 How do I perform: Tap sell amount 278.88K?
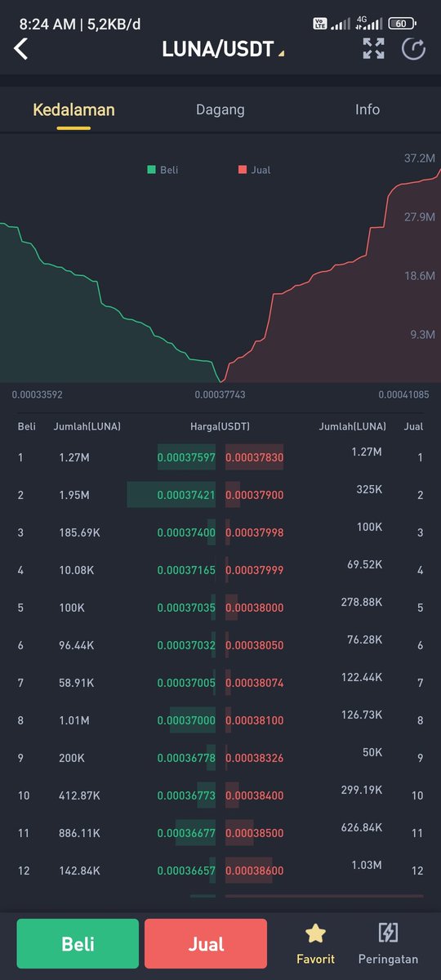(362, 602)
